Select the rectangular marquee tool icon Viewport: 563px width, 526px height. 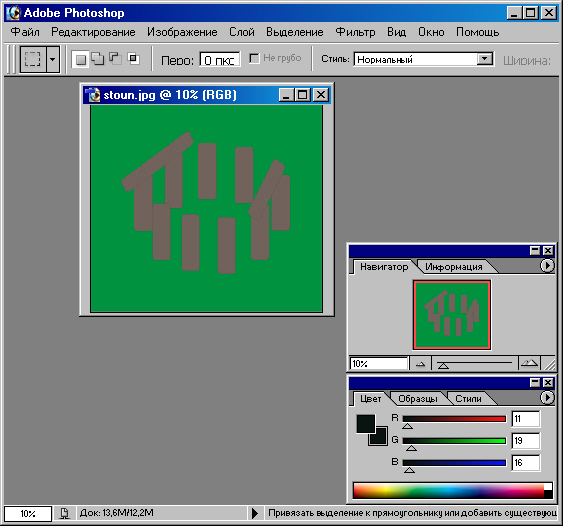tap(33, 59)
